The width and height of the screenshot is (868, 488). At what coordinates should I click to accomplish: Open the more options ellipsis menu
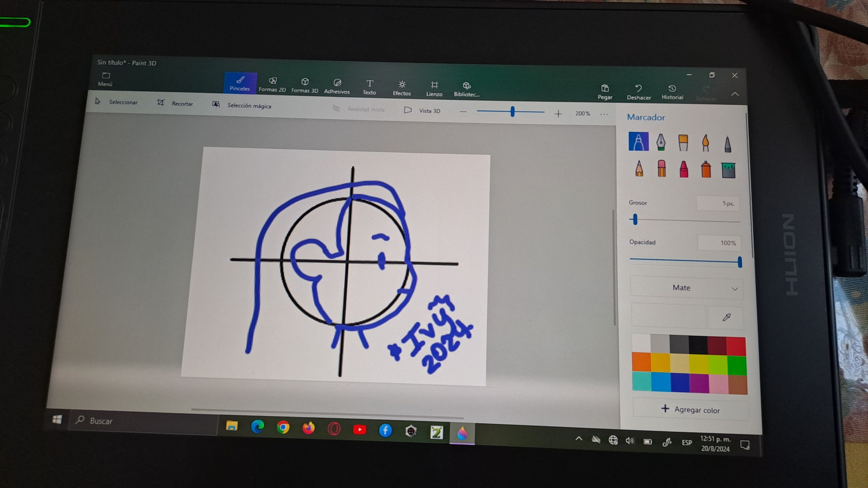[604, 114]
